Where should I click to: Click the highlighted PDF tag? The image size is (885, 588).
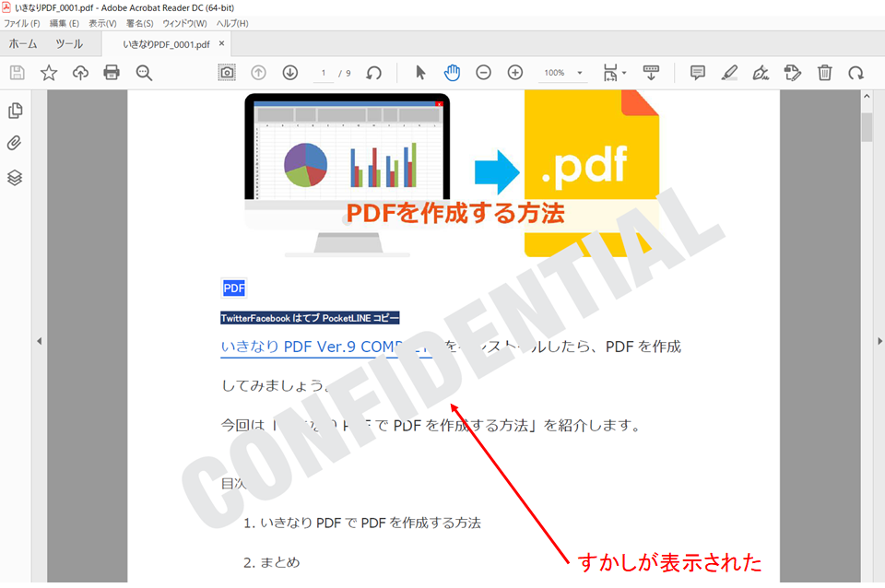click(233, 288)
